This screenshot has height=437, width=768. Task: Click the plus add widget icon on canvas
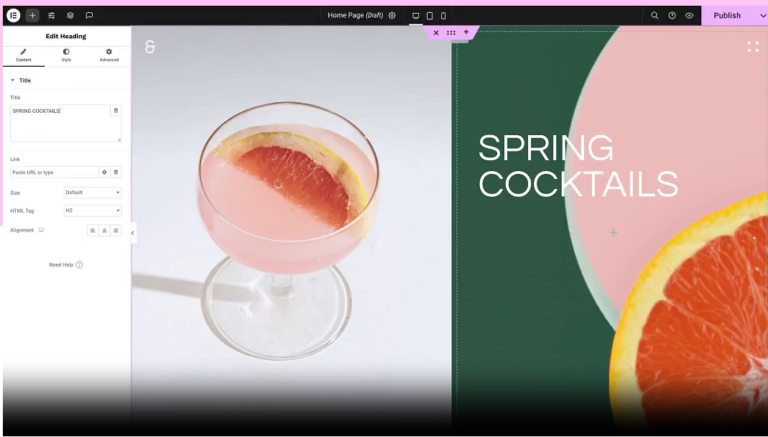(614, 233)
